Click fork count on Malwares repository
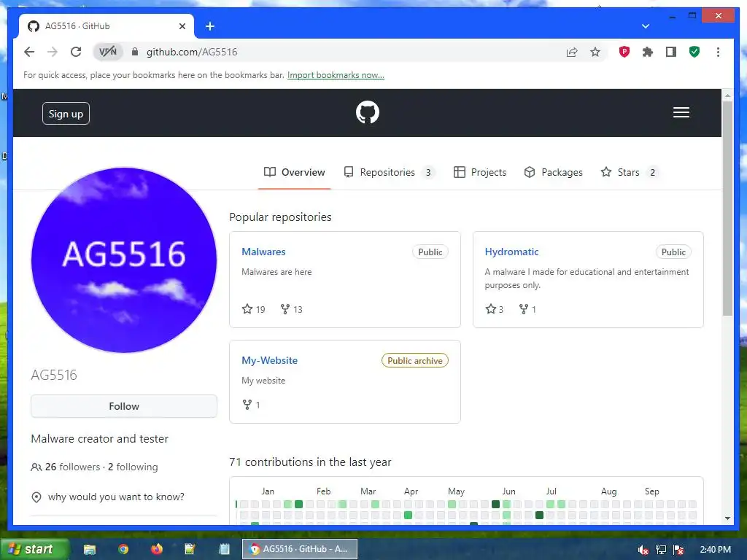This screenshot has height=560, width=747. 291,309
